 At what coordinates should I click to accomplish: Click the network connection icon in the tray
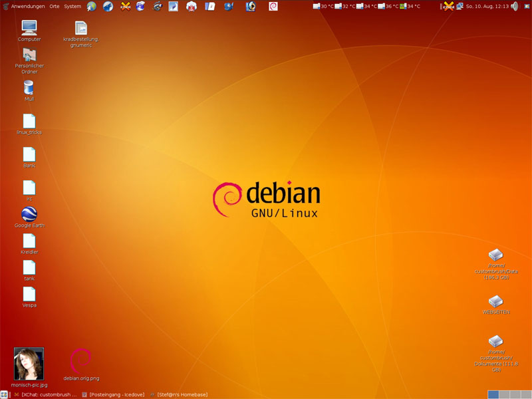(460, 7)
